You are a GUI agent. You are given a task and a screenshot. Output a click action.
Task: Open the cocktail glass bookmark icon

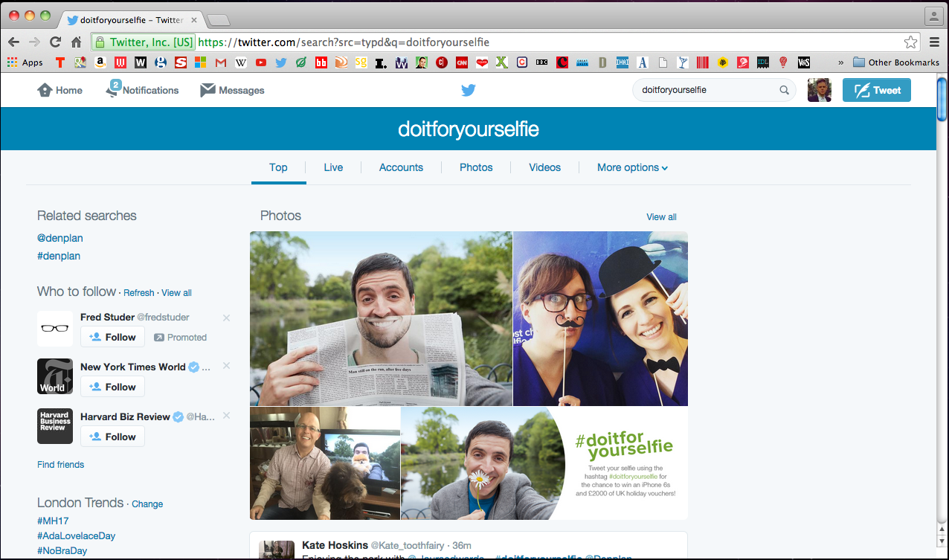point(683,62)
